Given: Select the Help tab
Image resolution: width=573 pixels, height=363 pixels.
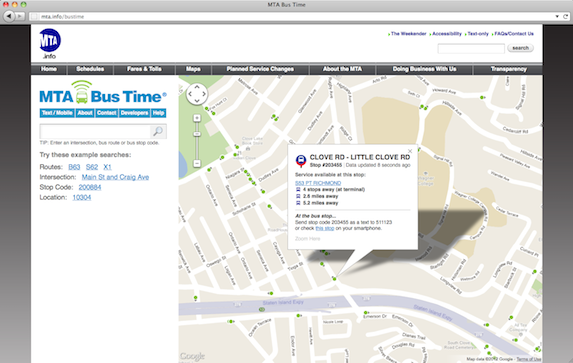Looking at the screenshot, I should (158, 113).
